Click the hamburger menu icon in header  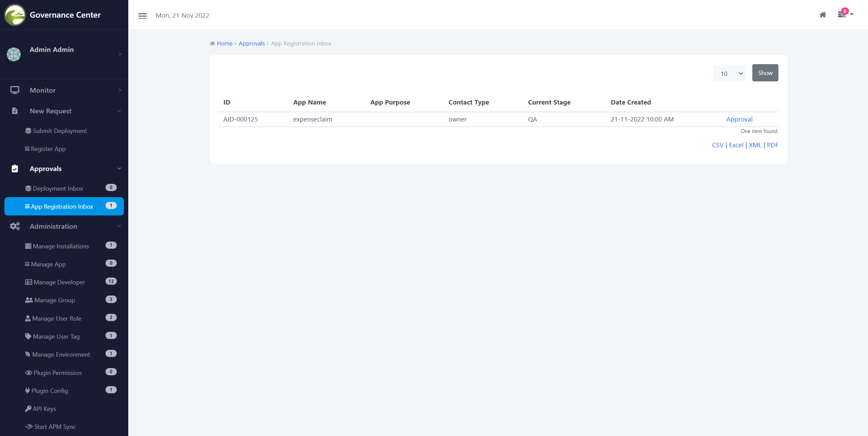coord(143,16)
